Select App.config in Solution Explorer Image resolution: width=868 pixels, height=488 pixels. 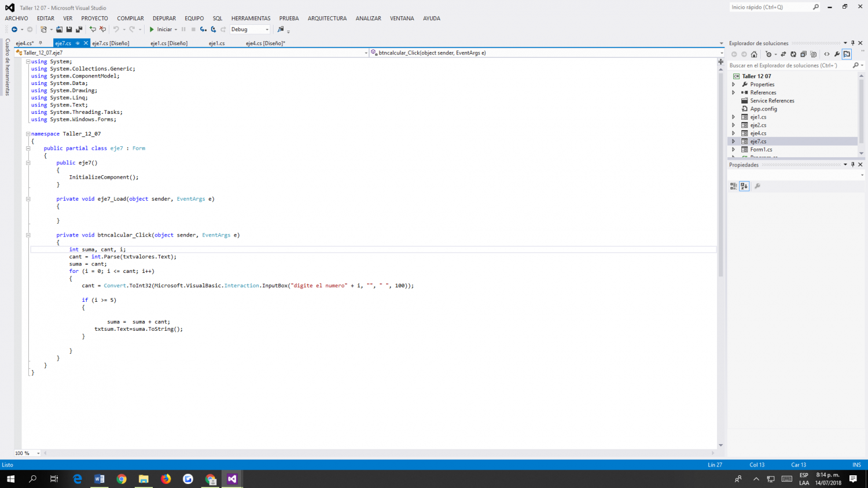click(763, 109)
